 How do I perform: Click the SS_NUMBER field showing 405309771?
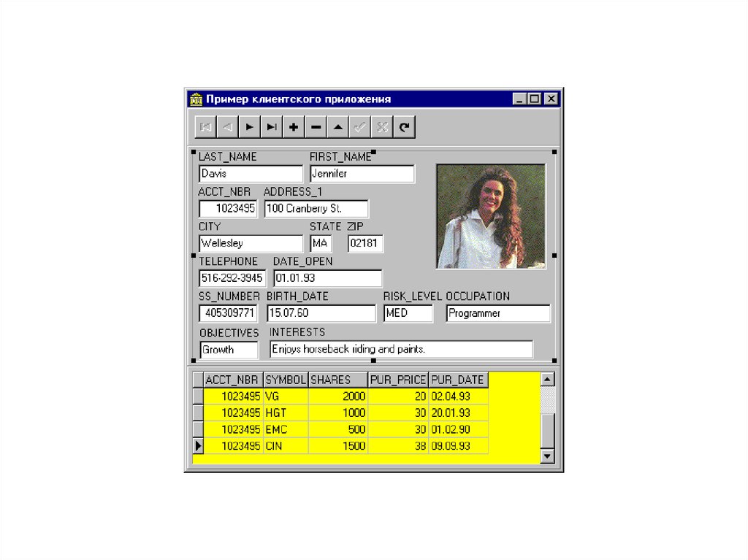[x=228, y=313]
